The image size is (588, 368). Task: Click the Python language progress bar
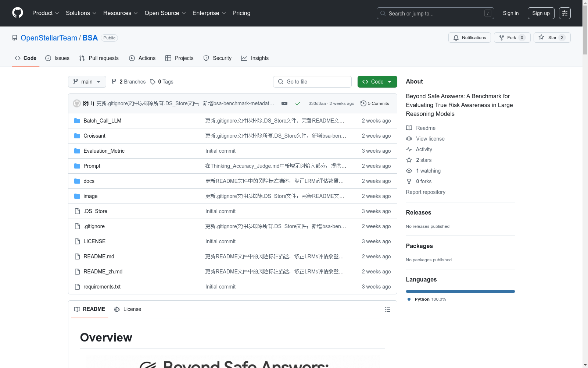coord(460,291)
